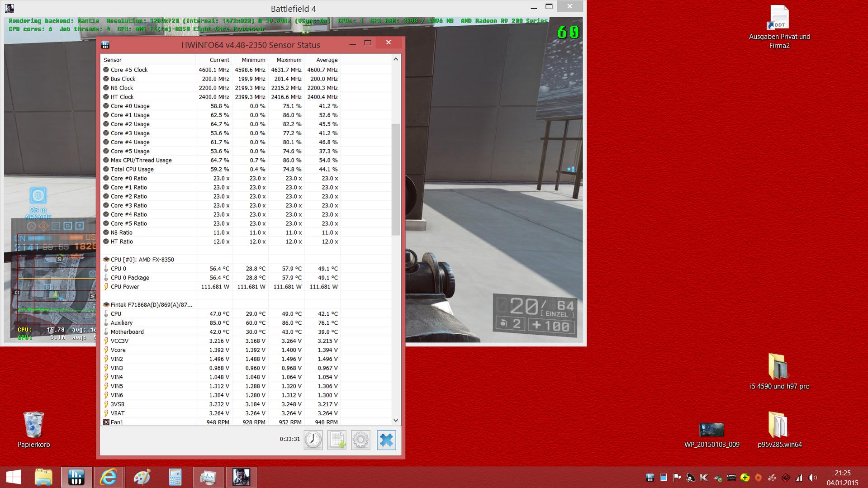Select the 'VCC3V' voltage row
This screenshot has width=868, height=488.
[x=246, y=341]
